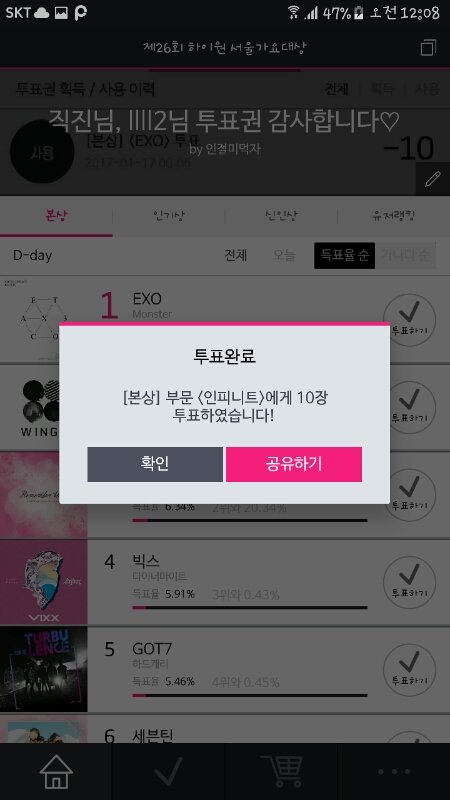The height and width of the screenshot is (800, 450).
Task: Switch to the 신인상 tab
Action: 281,216
